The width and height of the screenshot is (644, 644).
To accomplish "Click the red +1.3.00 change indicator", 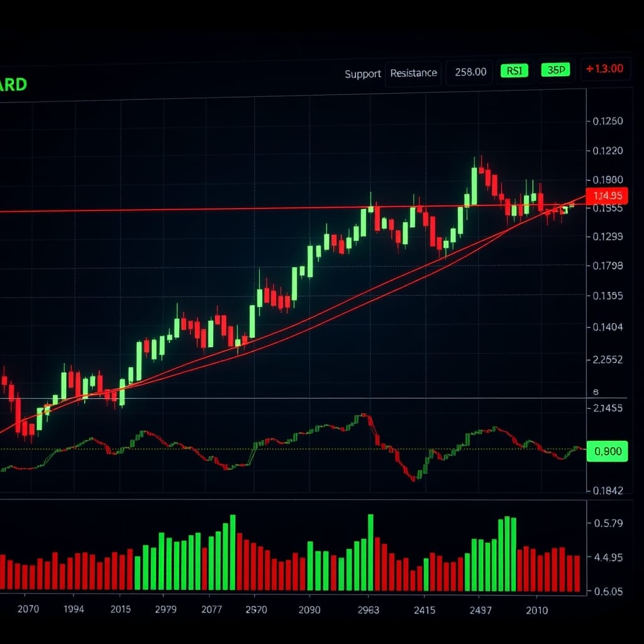I will [x=605, y=70].
